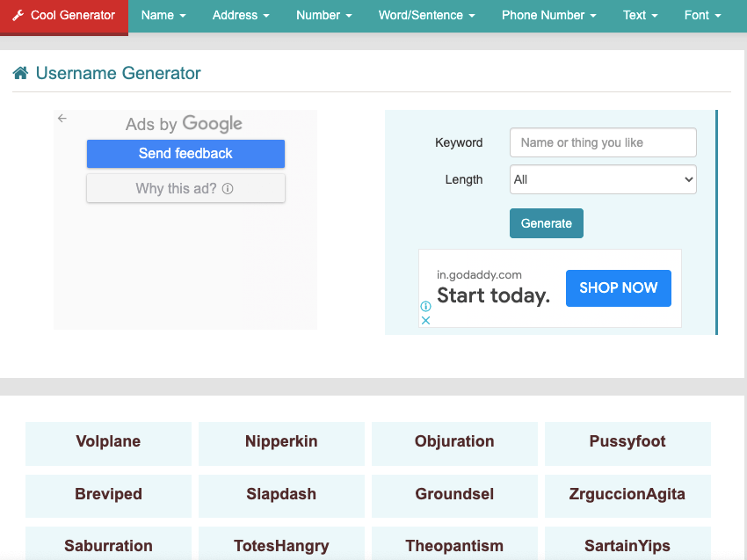The width and height of the screenshot is (747, 560).
Task: Pick the Groundsel username tile
Action: pos(454,494)
